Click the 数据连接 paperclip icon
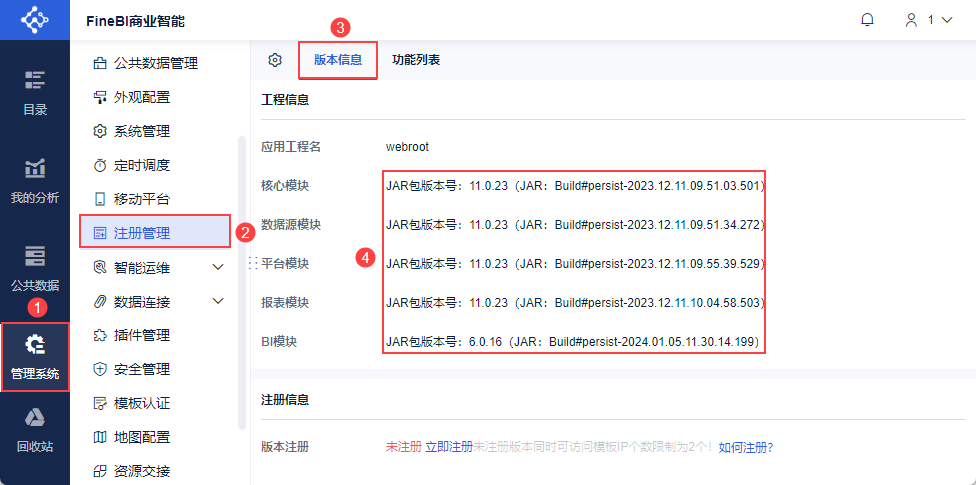Screen dimensions: 976x485 (100, 302)
